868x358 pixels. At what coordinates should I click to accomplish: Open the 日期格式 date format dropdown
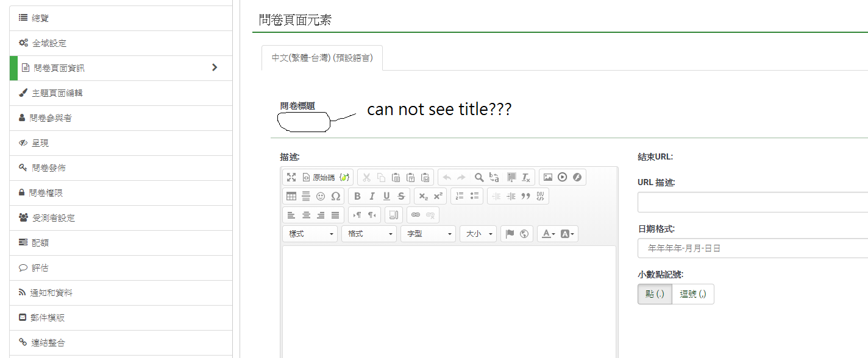pyautogui.click(x=752, y=248)
